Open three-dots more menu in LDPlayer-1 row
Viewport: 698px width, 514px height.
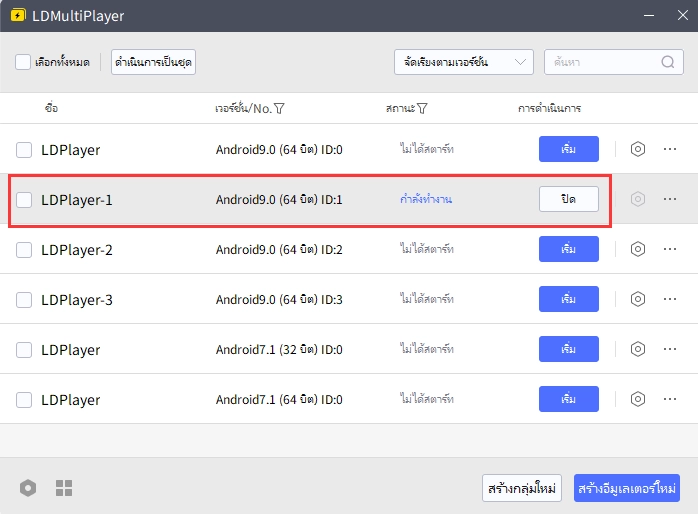(670, 199)
